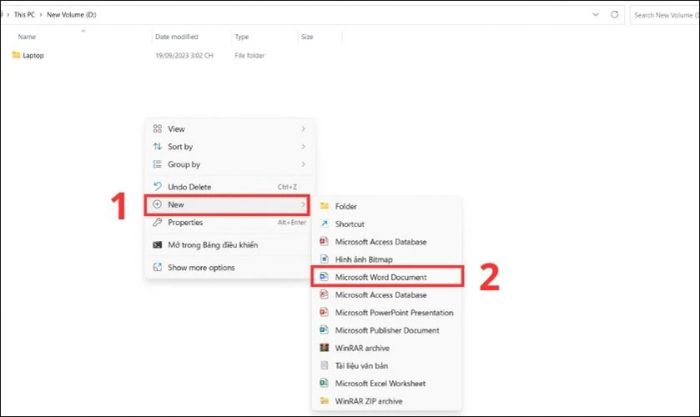The image size is (700, 417).
Task: Sort files by Type column header
Action: (242, 37)
